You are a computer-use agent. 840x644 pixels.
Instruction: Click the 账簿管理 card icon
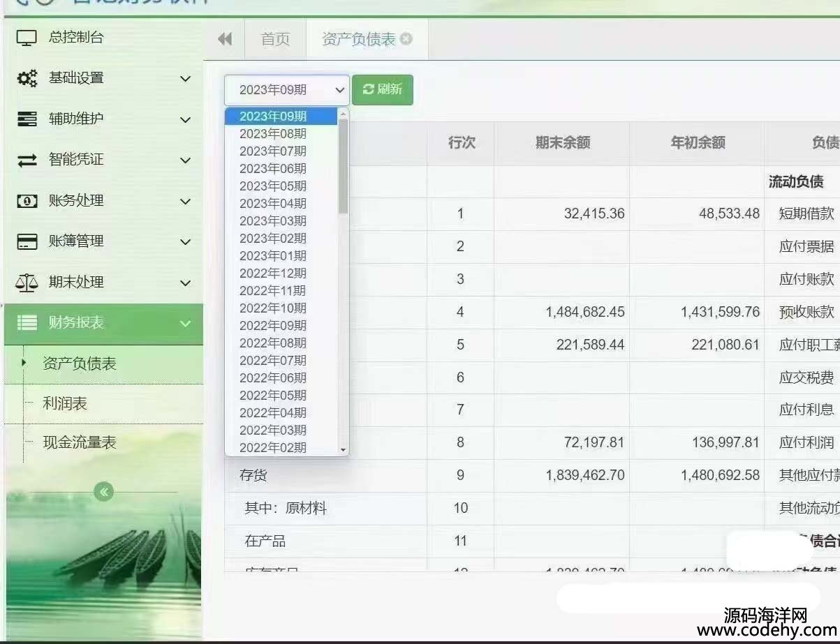(x=27, y=241)
